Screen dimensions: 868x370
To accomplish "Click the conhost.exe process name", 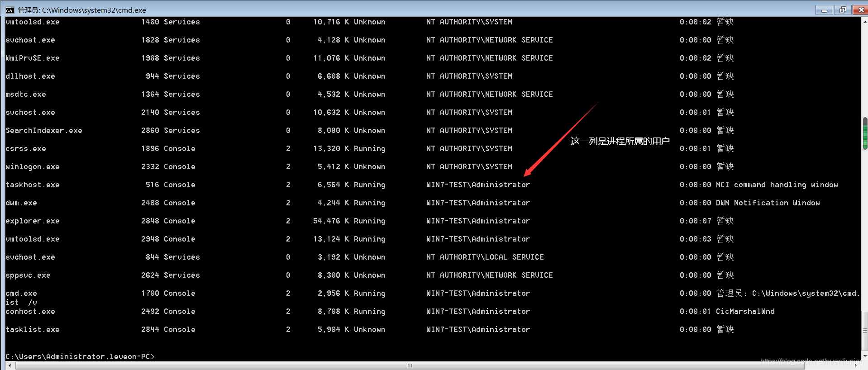I will click(x=30, y=311).
